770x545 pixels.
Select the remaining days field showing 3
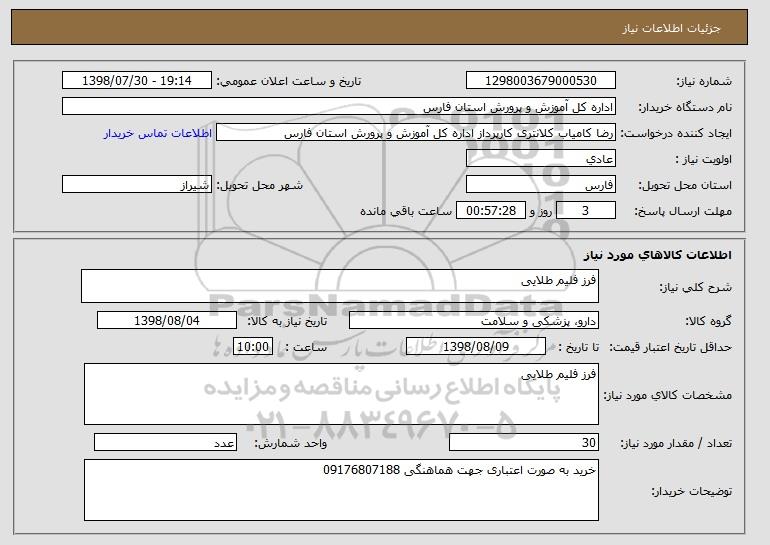585,211
